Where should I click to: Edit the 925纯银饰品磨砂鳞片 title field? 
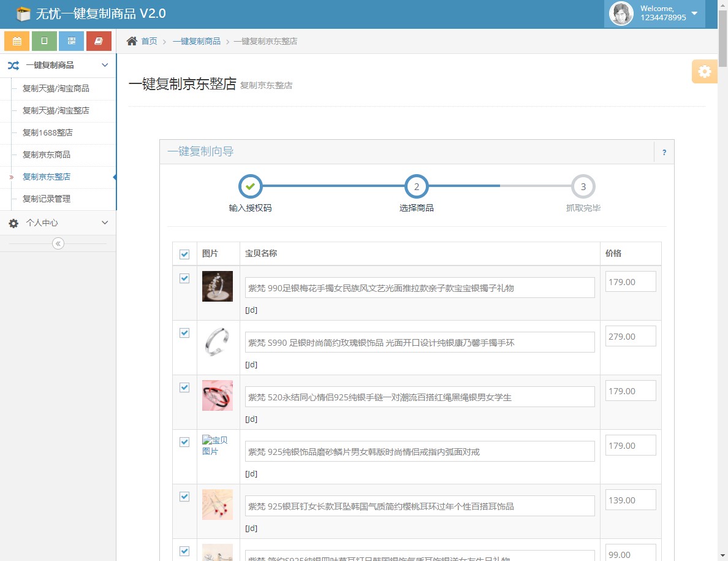[420, 451]
